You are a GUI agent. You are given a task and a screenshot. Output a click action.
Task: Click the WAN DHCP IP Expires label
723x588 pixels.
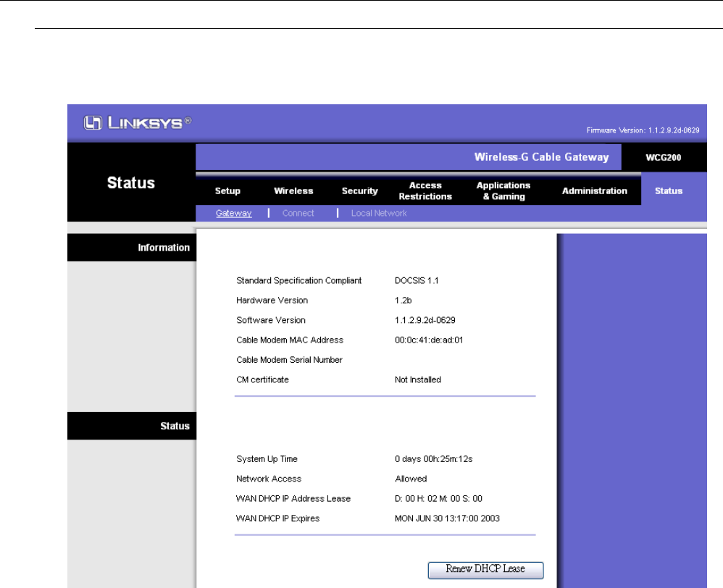277,518
